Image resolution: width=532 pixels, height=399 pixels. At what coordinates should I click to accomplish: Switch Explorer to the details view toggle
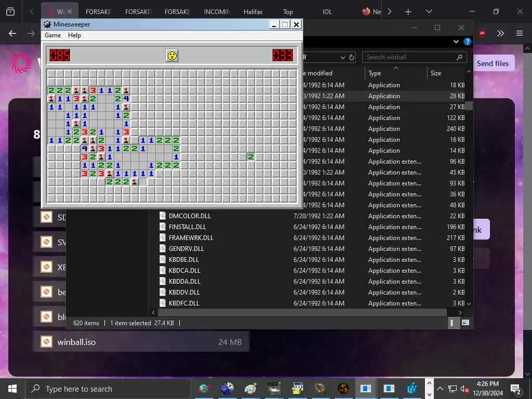tap(451, 323)
